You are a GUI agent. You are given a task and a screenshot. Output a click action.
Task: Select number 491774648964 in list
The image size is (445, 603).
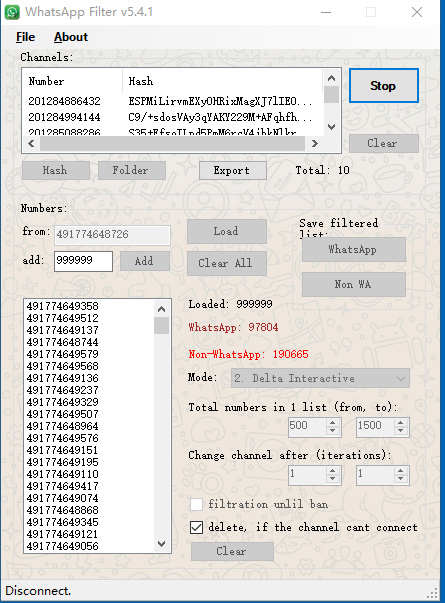pos(62,426)
